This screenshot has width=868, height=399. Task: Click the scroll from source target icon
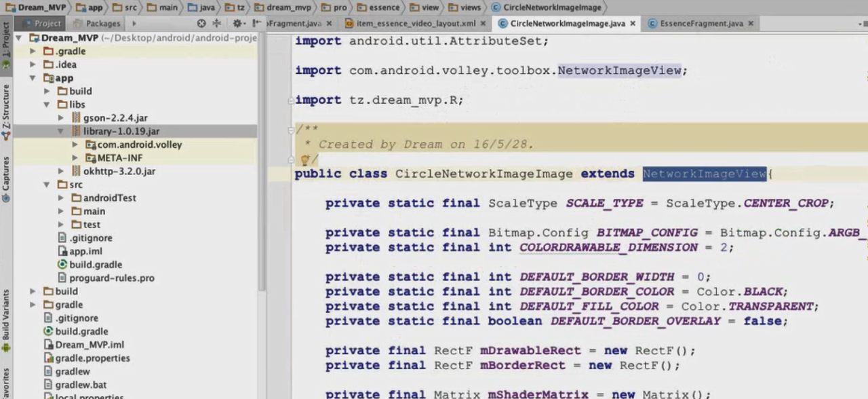201,23
